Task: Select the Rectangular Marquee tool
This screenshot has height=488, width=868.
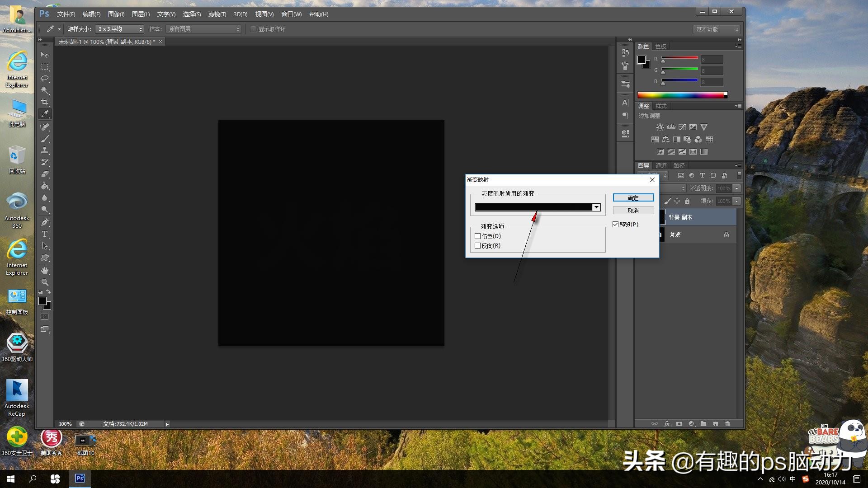Action: 45,67
